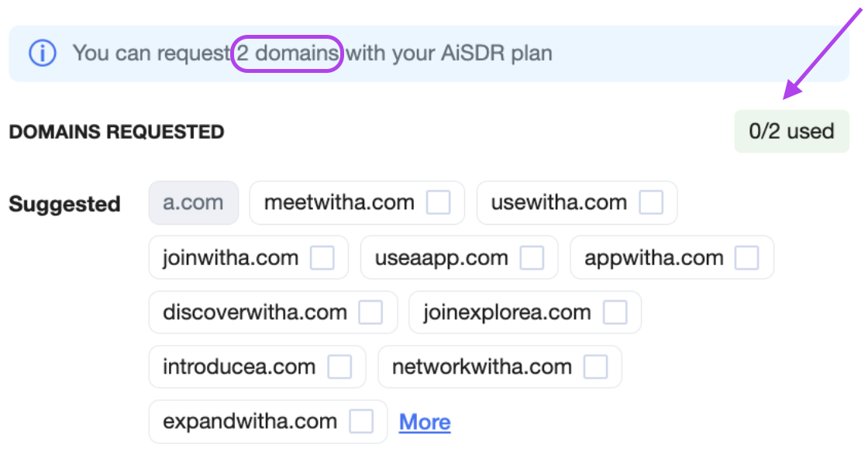Select the useaapp.com checkbox
The height and width of the screenshot is (476, 868).
(532, 258)
